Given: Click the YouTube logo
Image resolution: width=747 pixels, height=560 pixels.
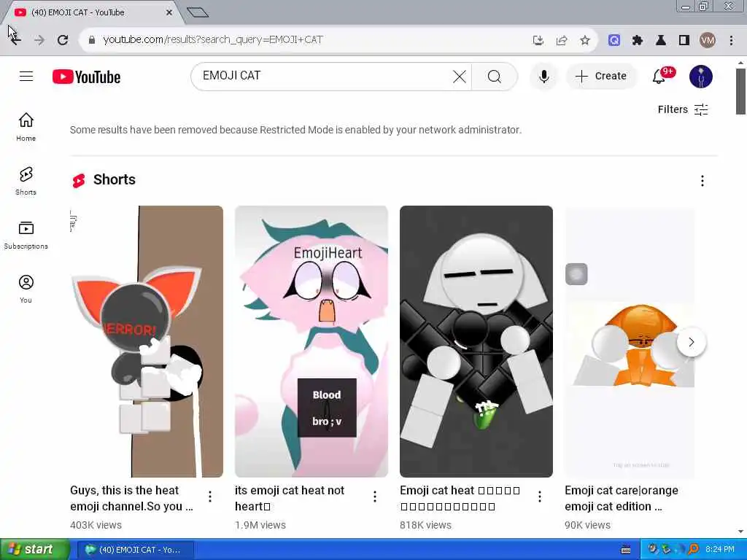Looking at the screenshot, I should 86,77.
